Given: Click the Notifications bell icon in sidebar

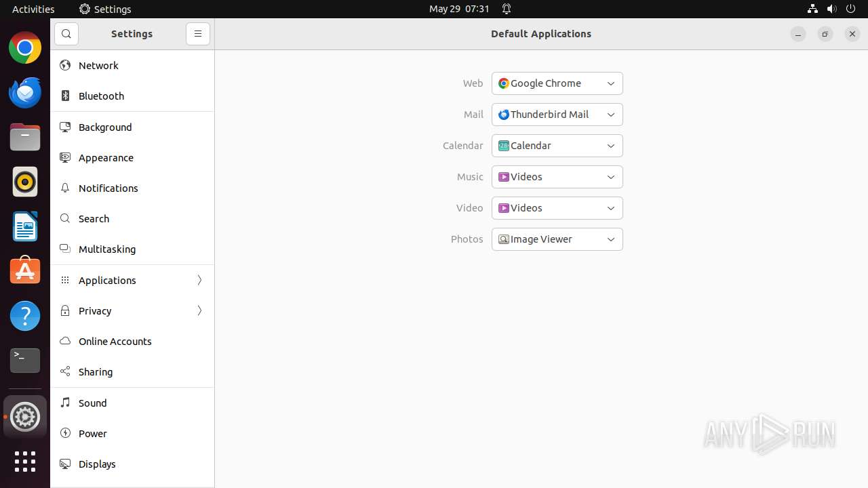Looking at the screenshot, I should pyautogui.click(x=65, y=188).
